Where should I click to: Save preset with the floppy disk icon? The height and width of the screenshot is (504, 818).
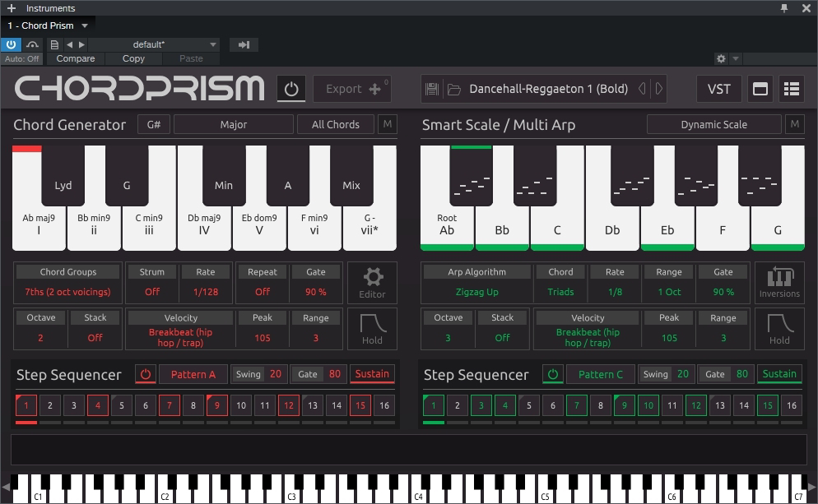432,89
